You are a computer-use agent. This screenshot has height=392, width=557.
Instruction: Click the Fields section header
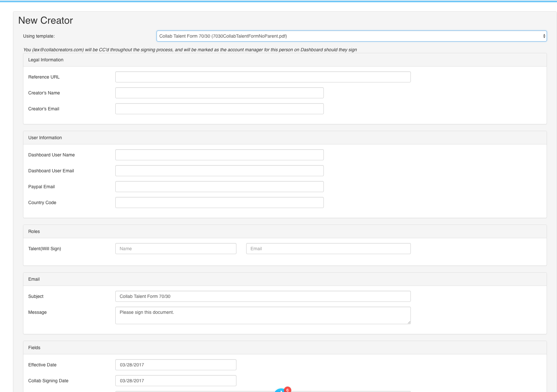285,348
